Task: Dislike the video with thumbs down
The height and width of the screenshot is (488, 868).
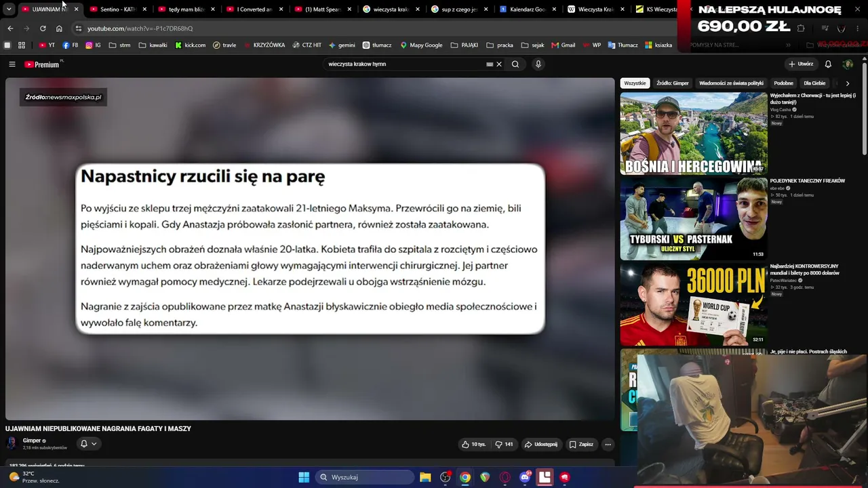Action: click(x=504, y=445)
